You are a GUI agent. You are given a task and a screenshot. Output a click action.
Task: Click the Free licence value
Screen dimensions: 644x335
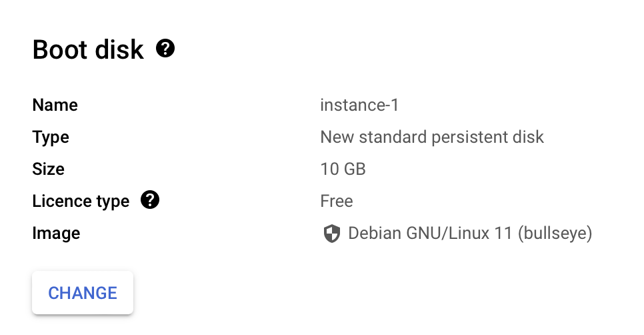click(337, 202)
